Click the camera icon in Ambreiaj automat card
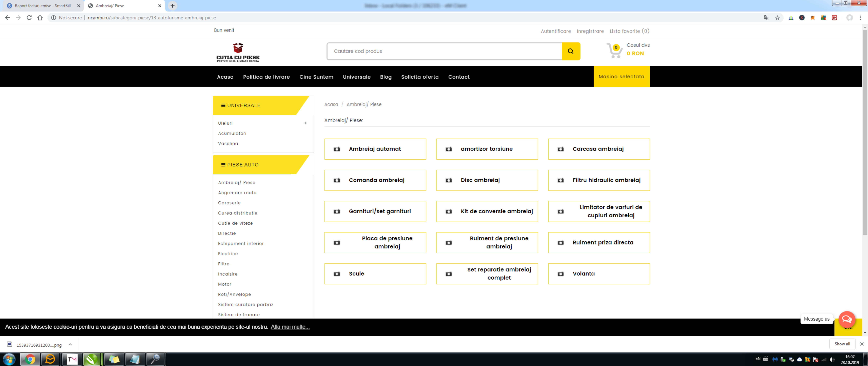Viewport: 868px width, 366px height. (x=337, y=149)
